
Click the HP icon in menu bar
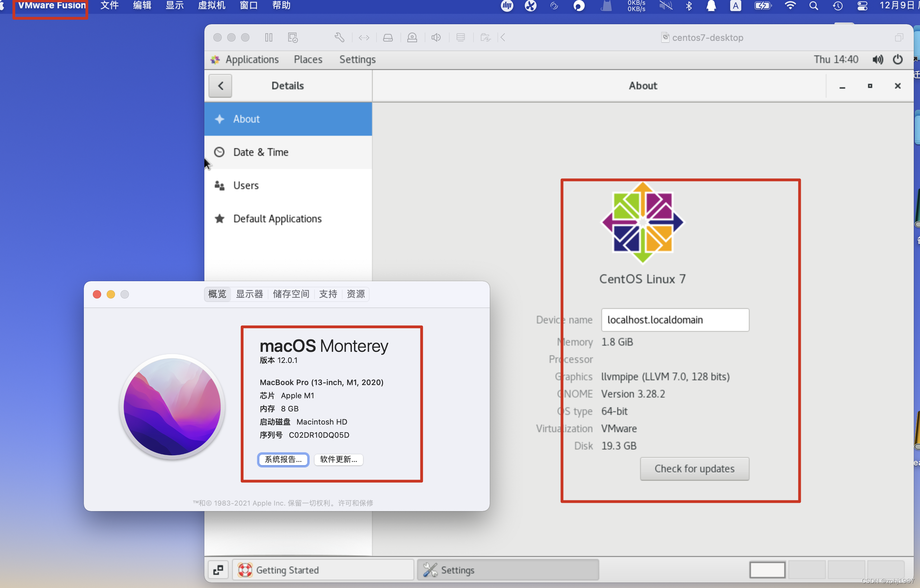click(x=507, y=5)
